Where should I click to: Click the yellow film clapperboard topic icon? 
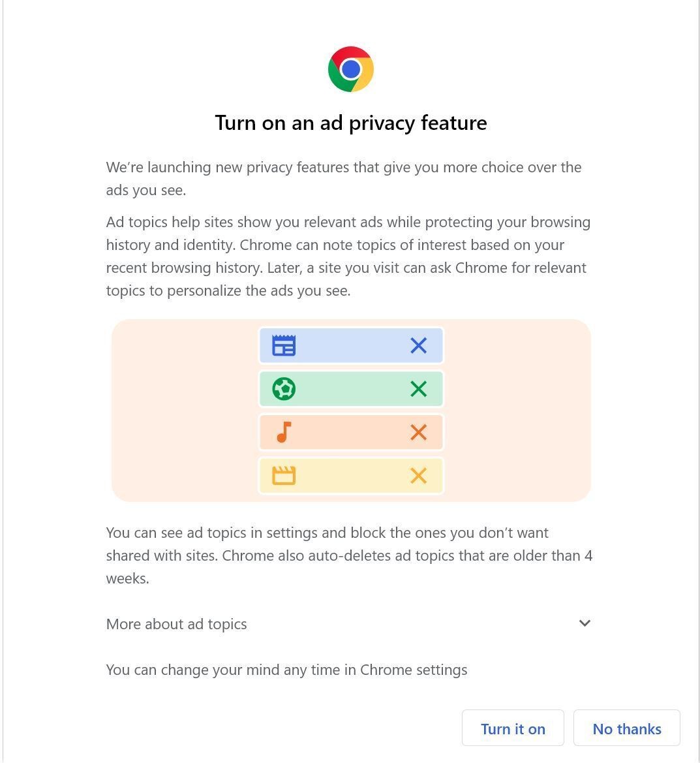(x=284, y=475)
